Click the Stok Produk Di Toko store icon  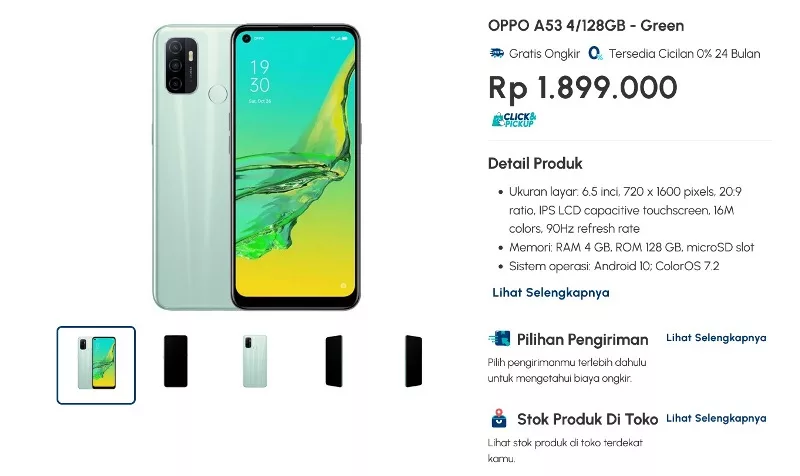click(499, 418)
